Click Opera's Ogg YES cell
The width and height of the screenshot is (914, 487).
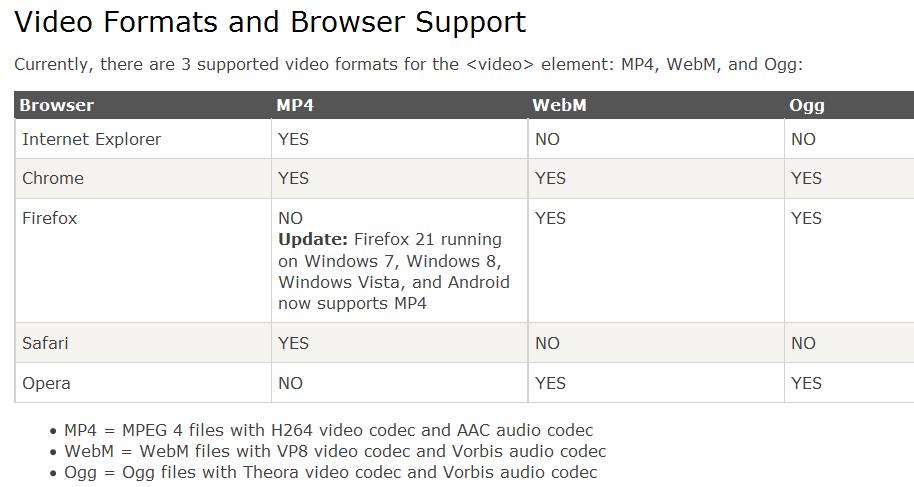coord(849,383)
